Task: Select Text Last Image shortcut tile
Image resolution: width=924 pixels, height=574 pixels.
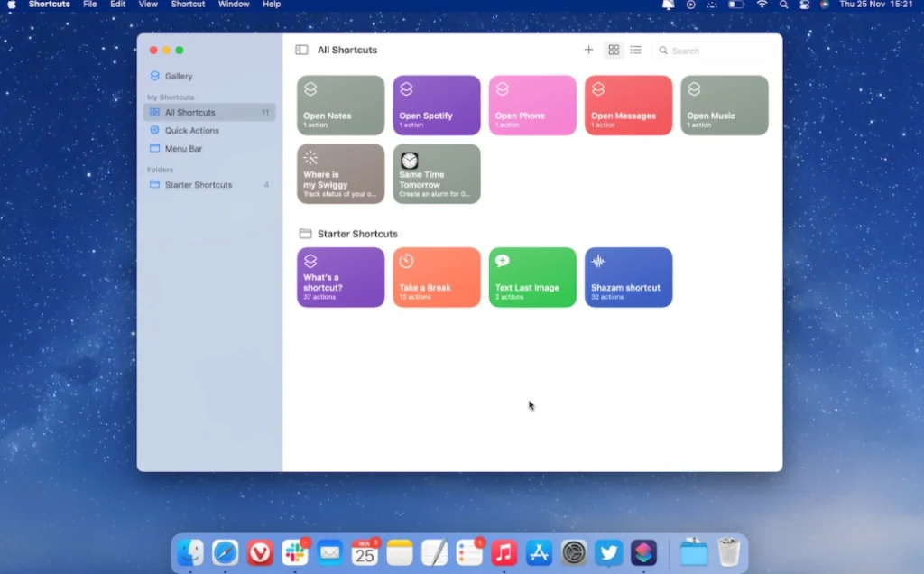Action: click(532, 277)
